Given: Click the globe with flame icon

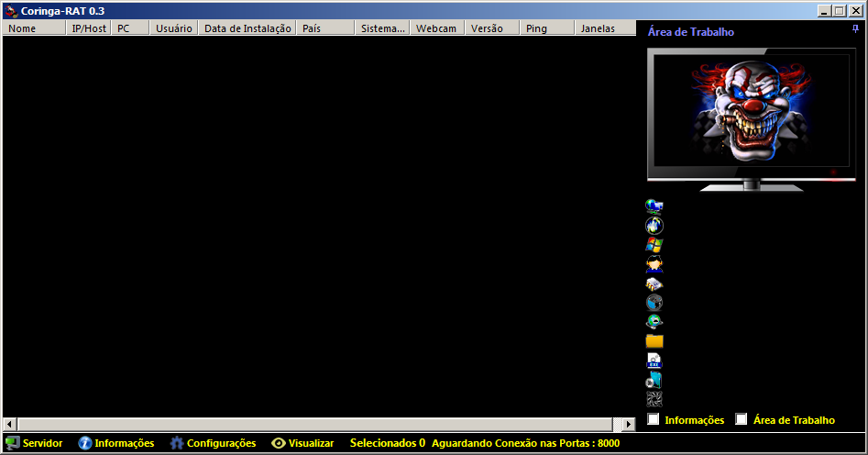Looking at the screenshot, I should pyautogui.click(x=654, y=225).
